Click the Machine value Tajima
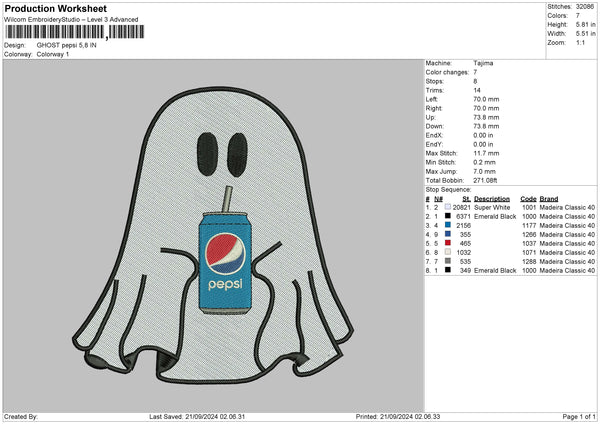The width and height of the screenshot is (600, 424). (x=483, y=63)
